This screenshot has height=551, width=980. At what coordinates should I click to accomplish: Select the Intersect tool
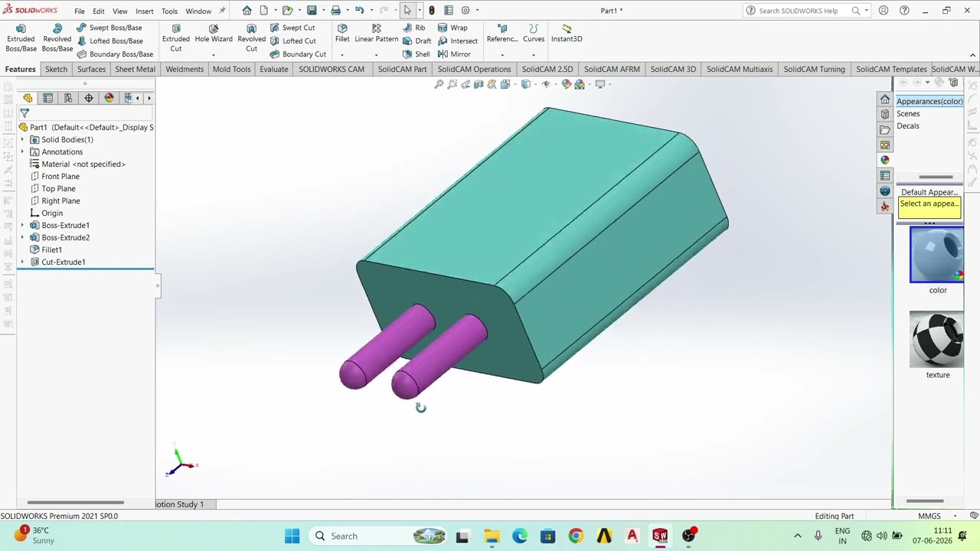click(x=458, y=41)
